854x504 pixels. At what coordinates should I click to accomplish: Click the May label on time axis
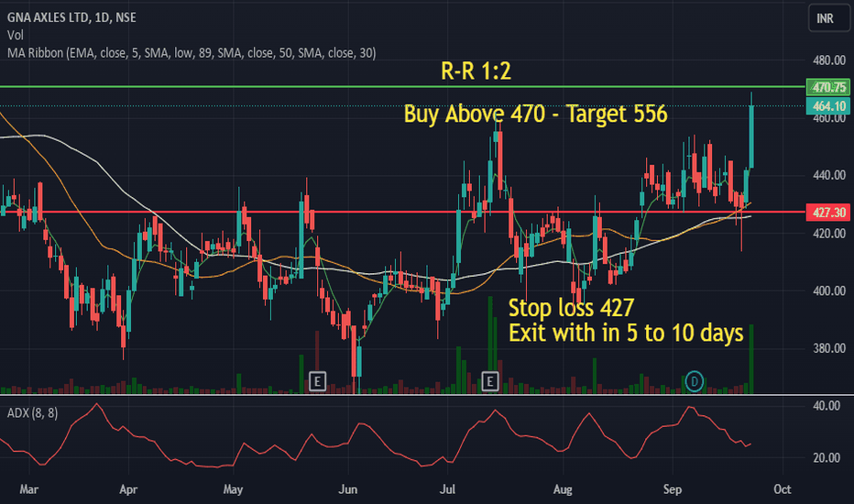(x=233, y=489)
